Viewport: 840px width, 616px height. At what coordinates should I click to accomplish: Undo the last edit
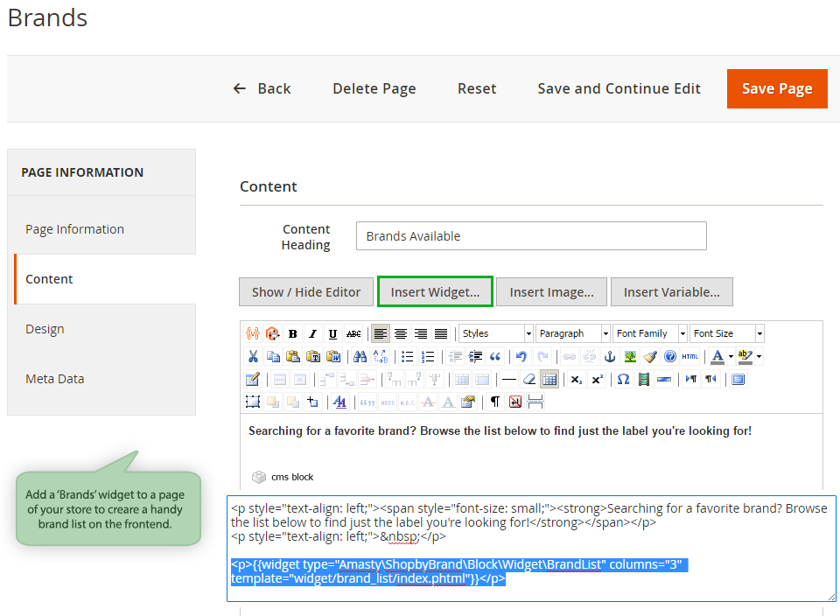(x=521, y=356)
